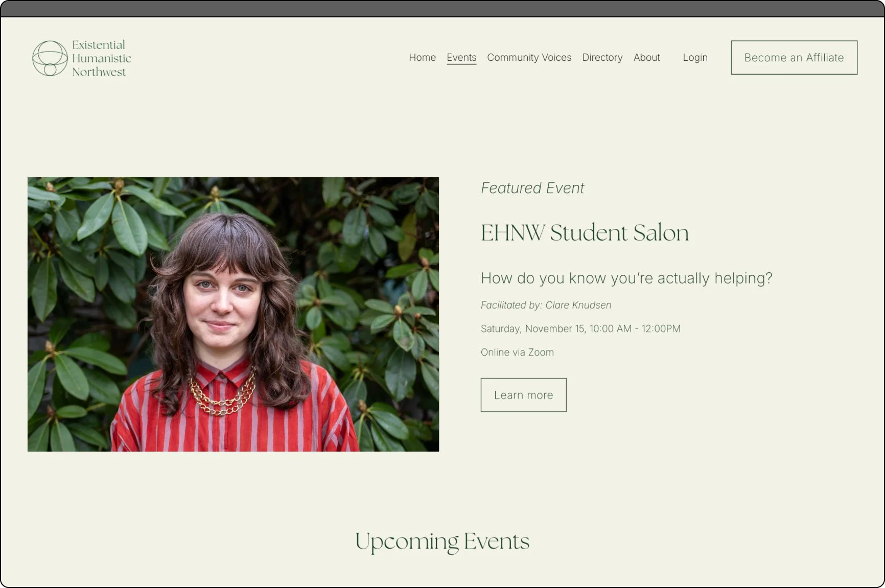The height and width of the screenshot is (588, 885).
Task: Click the Online via Zoom text
Action: tap(517, 352)
